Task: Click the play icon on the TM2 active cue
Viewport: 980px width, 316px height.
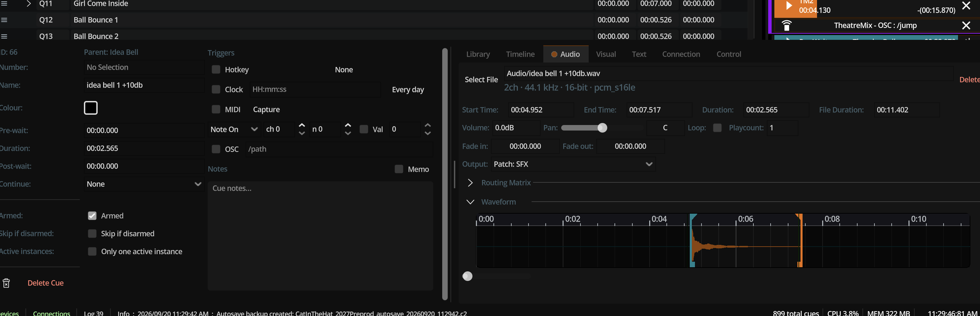Action: tap(789, 6)
